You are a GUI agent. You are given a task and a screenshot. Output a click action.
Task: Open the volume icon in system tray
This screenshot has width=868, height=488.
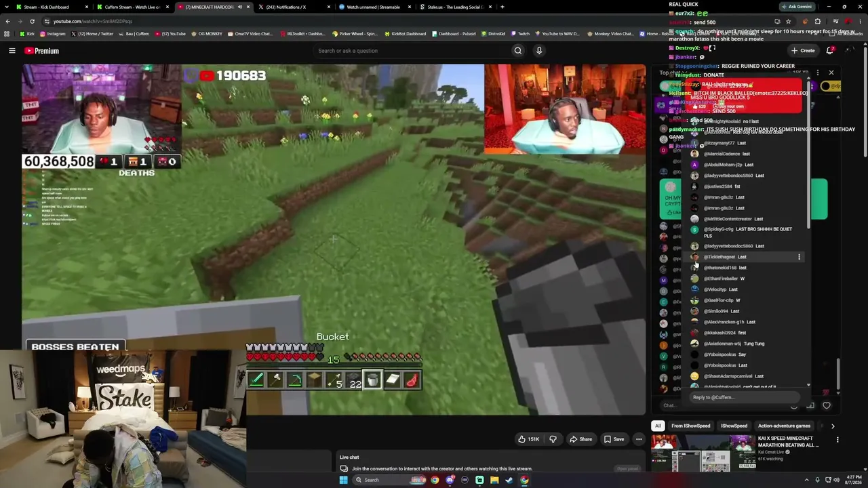(x=836, y=480)
